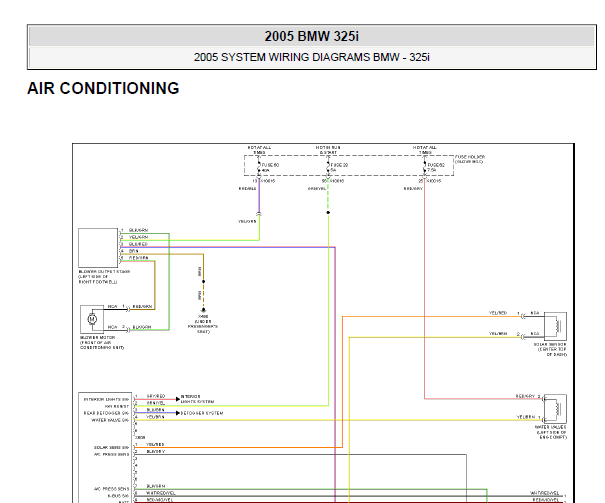Image resolution: width=605 pixels, height=503 pixels.
Task: Click the '2005 BMW 325i' header title
Action: tap(311, 36)
